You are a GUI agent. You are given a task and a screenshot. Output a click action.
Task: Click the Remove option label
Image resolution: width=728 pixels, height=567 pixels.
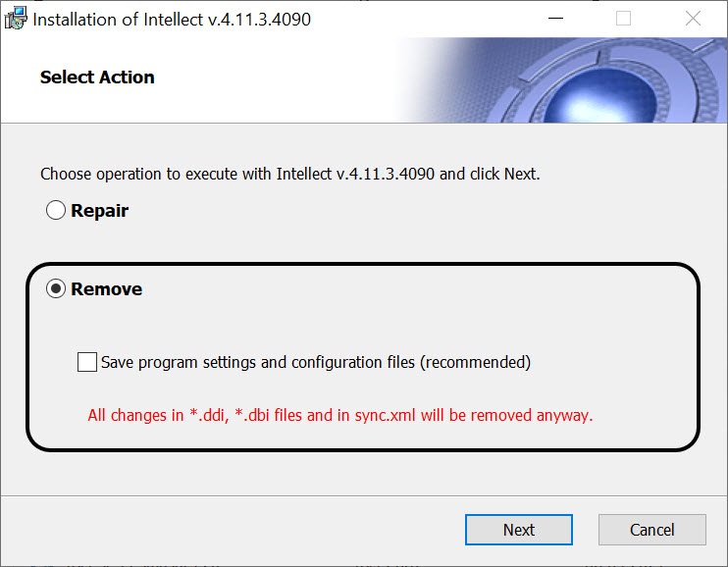tap(106, 289)
